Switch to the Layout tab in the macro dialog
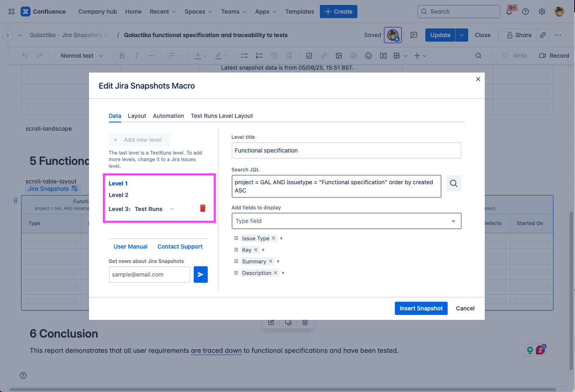 137,116
